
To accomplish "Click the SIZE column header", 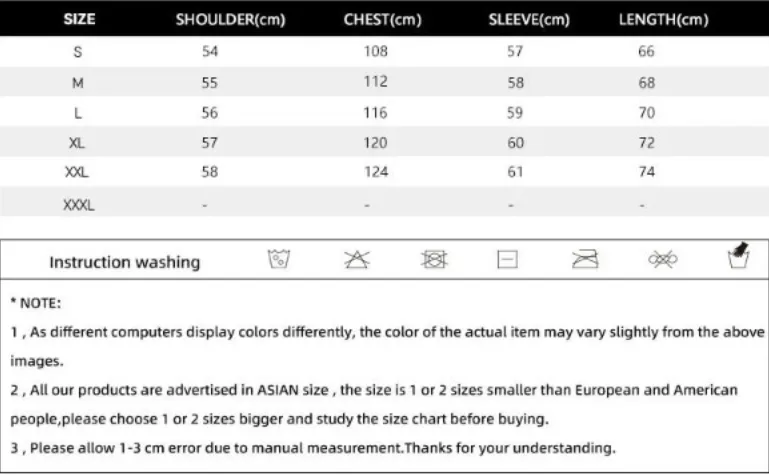I will coord(79,19).
